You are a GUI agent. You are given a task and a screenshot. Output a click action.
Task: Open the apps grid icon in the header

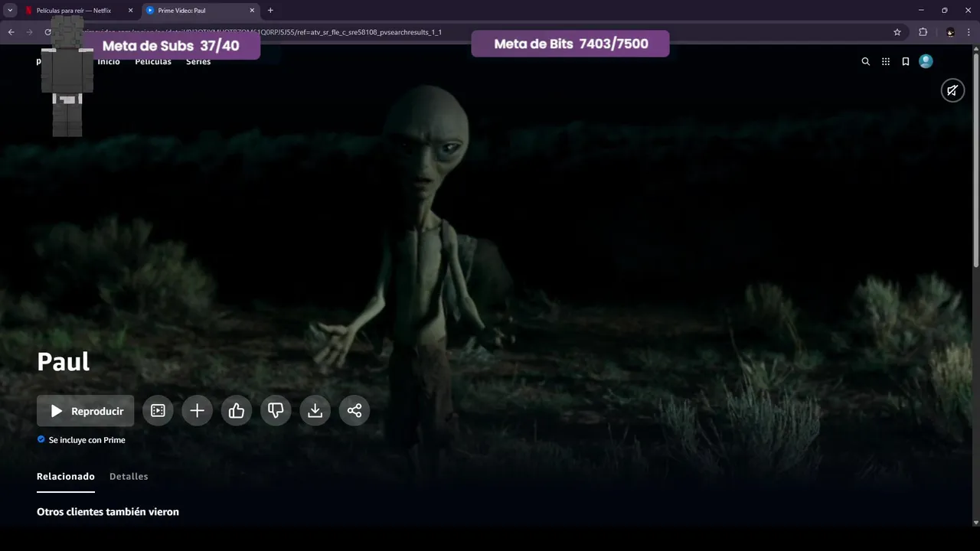(x=886, y=61)
